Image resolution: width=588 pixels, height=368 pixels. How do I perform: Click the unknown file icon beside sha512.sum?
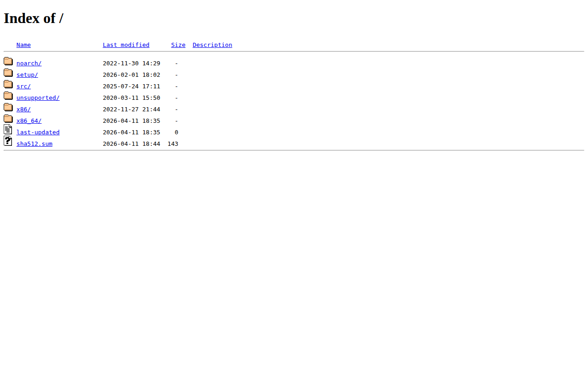[8, 141]
